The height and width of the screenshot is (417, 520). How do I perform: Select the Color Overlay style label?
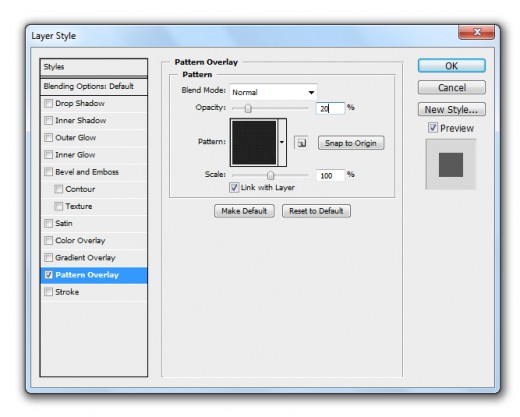click(80, 240)
